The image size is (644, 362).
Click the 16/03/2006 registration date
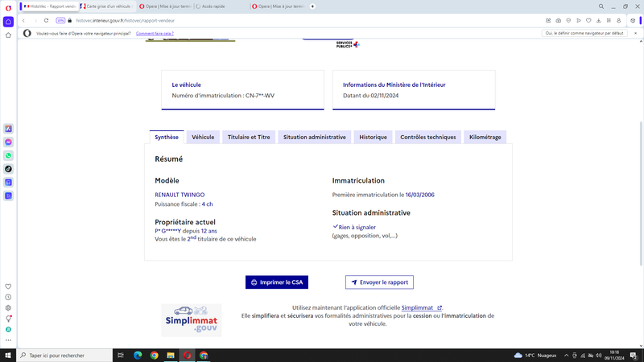419,195
